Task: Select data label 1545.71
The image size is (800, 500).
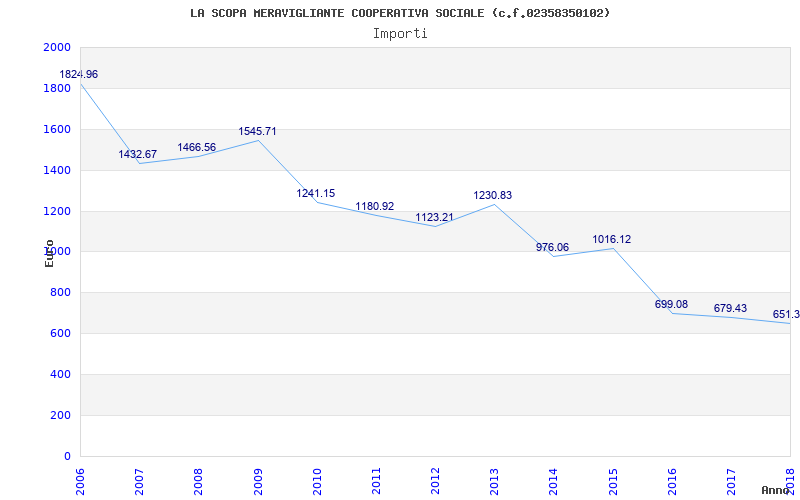Action: coord(257,132)
